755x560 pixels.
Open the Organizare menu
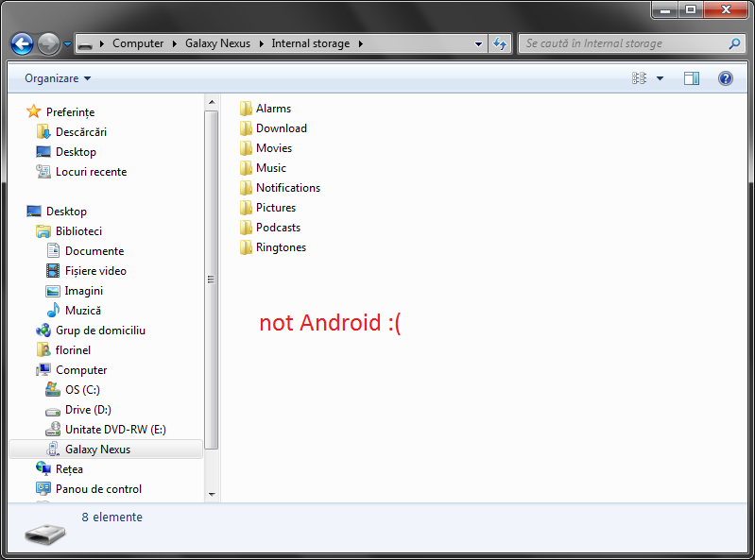(x=58, y=78)
